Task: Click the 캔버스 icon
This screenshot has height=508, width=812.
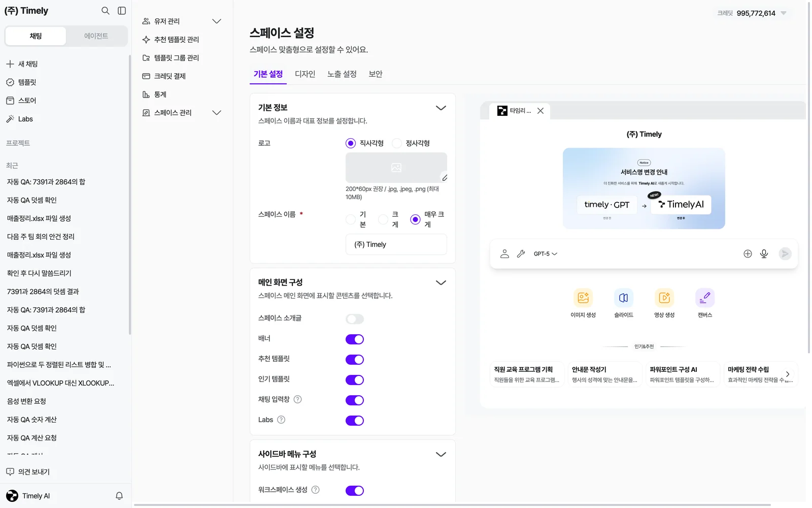Action: (705, 298)
